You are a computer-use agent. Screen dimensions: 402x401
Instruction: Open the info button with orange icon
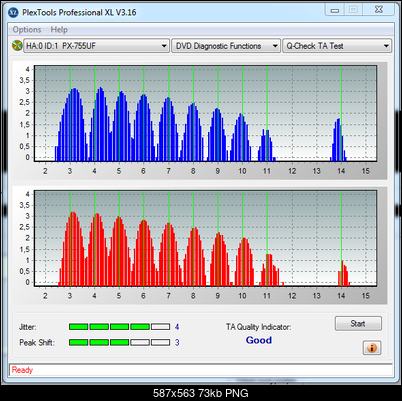[x=372, y=348]
